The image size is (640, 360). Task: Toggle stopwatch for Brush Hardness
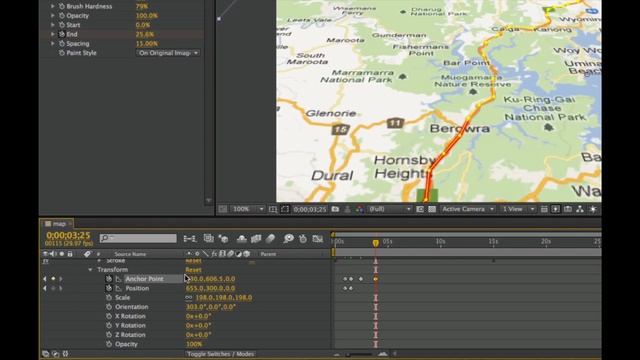(62, 6)
